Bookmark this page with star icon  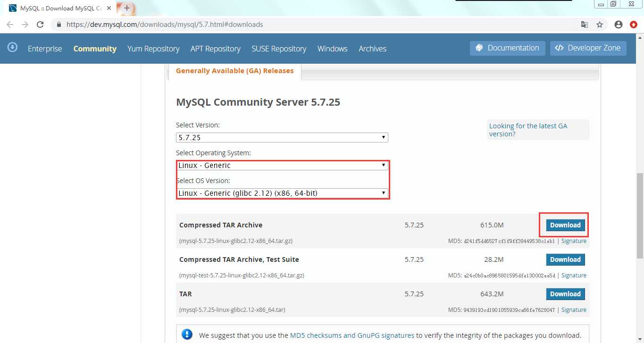pyautogui.click(x=600, y=25)
